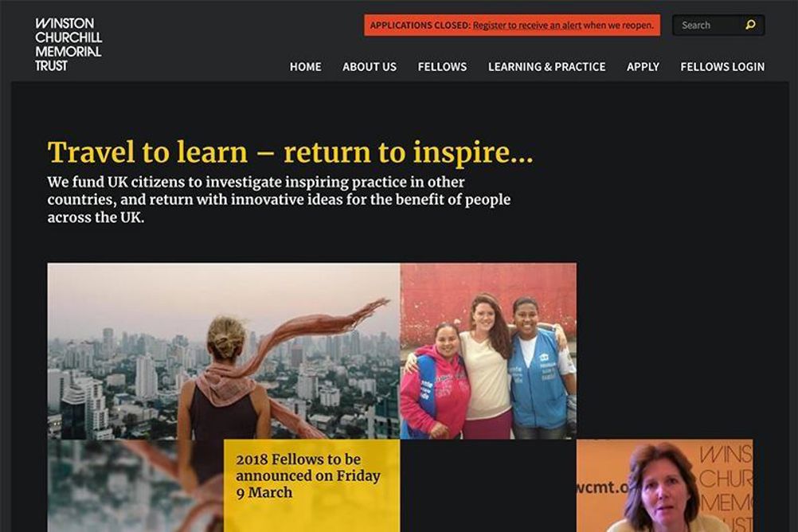The width and height of the screenshot is (798, 532).
Task: Click the 2018 Fellows announced Friday text
Action: [308, 476]
